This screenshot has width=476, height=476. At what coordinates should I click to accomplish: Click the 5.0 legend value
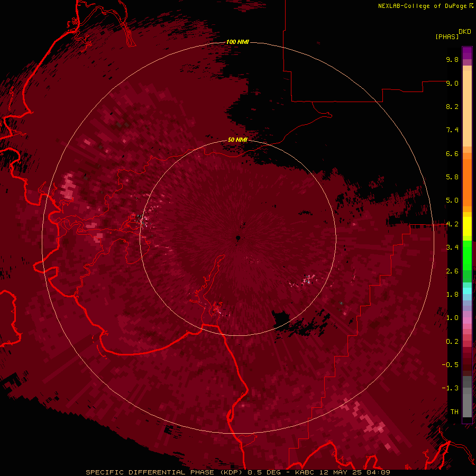(452, 200)
